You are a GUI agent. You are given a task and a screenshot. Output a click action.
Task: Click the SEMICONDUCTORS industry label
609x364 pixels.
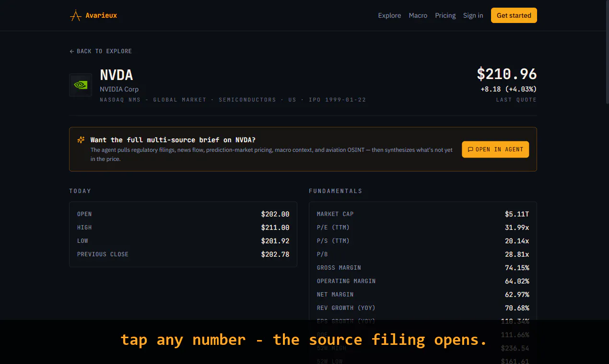[x=247, y=100]
